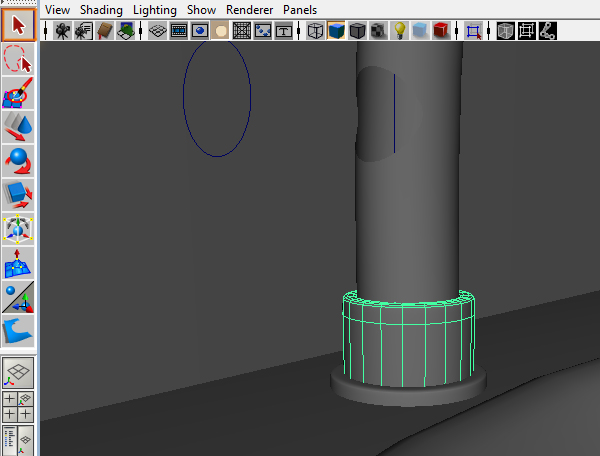
Task: Select the Soft Modification tool
Action: (18, 263)
